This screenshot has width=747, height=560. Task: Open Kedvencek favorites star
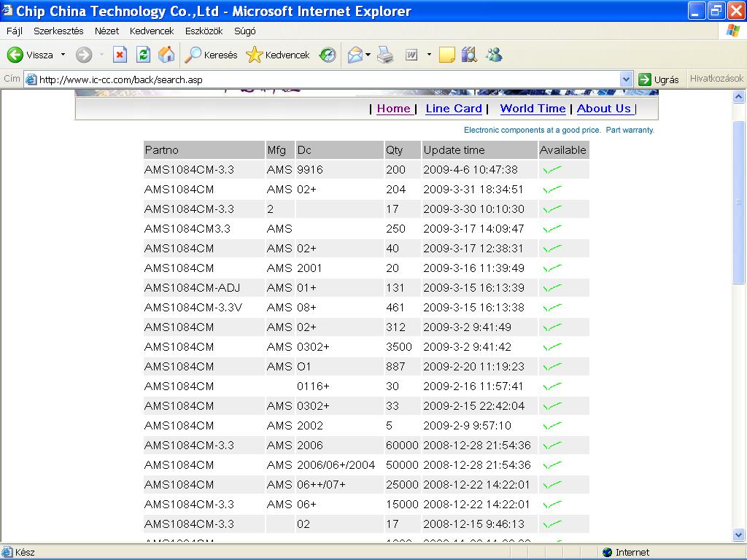tap(255, 55)
